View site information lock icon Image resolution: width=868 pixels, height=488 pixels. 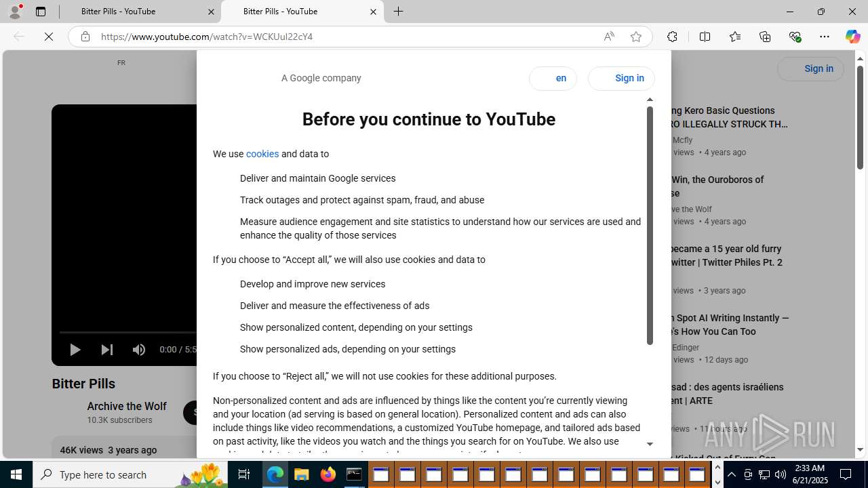click(x=85, y=37)
